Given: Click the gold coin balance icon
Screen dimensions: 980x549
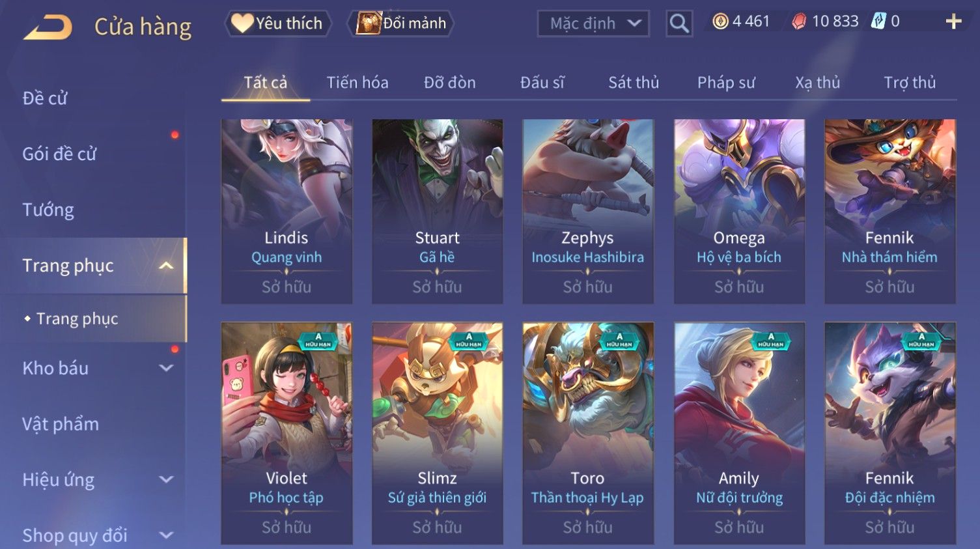Looking at the screenshot, I should [720, 21].
